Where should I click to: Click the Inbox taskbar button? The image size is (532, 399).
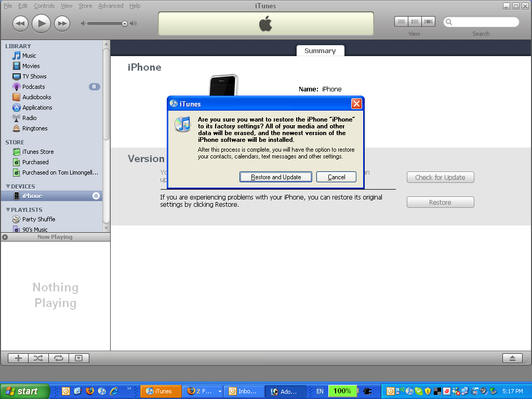pos(244,391)
